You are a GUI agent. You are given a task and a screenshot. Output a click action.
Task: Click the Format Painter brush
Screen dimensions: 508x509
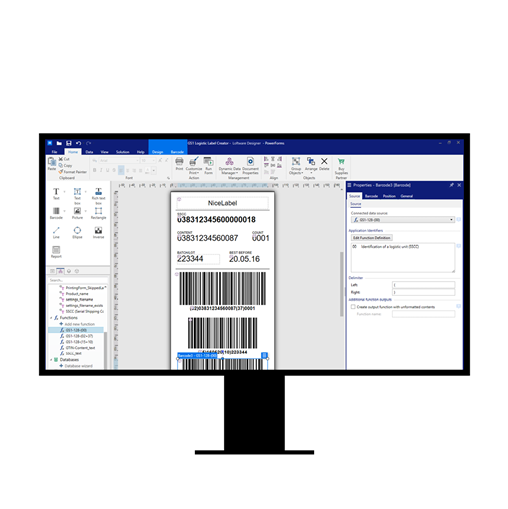72,172
